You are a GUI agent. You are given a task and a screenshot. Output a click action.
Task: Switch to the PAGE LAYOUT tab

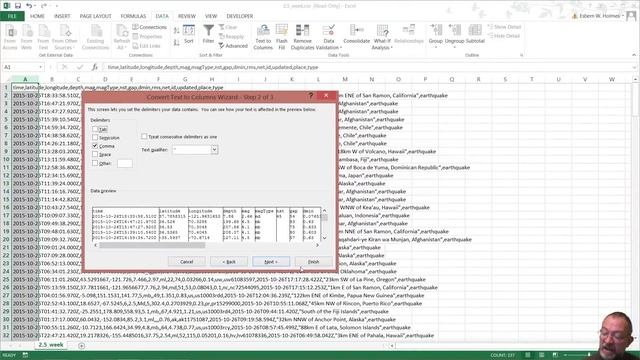click(x=96, y=16)
